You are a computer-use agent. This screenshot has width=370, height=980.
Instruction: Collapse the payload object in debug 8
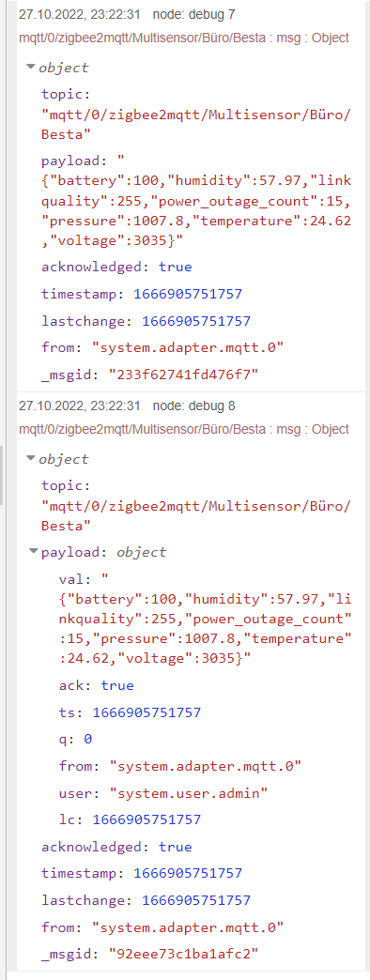[34, 552]
